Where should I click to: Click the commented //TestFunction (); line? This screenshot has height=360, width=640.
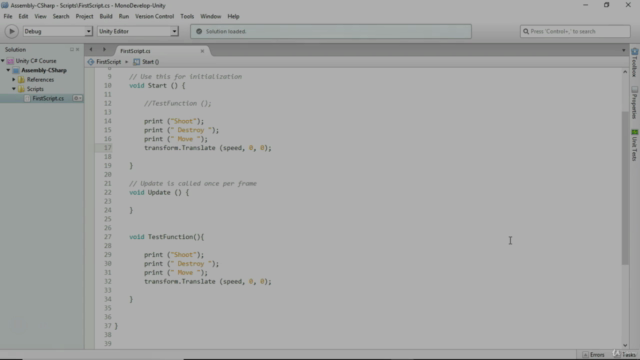(x=178, y=104)
